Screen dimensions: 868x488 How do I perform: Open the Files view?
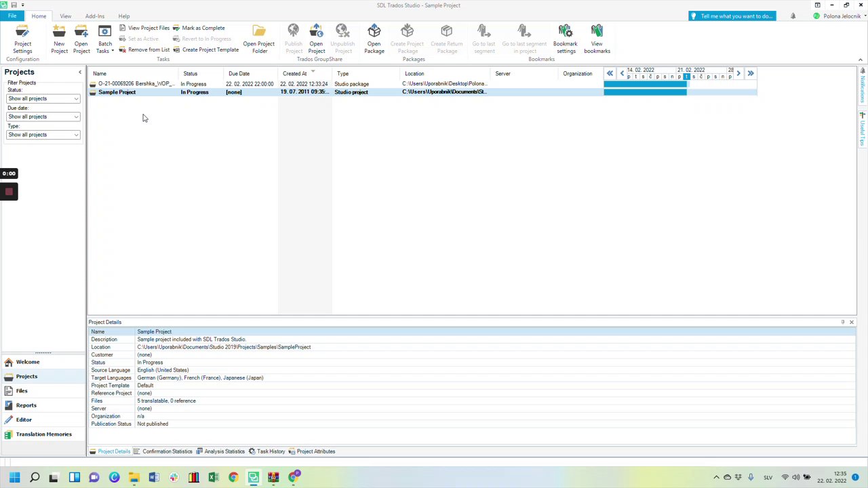coord(43,391)
